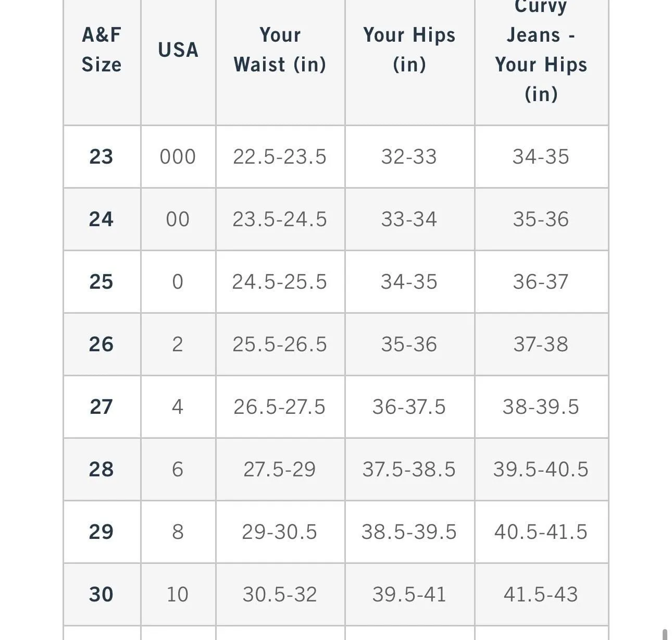672x640 pixels.
Task: Click curvy hips value 40.5-41.5
Action: tap(541, 532)
